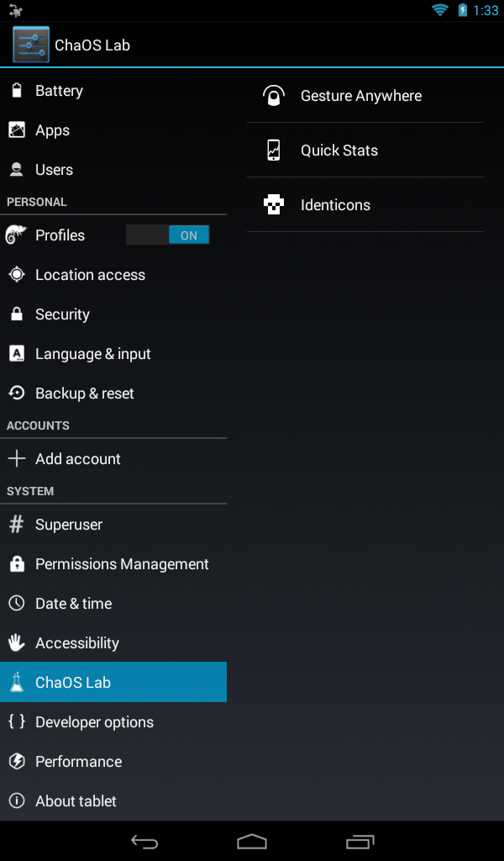Open the recent apps navigation button

coord(360,841)
